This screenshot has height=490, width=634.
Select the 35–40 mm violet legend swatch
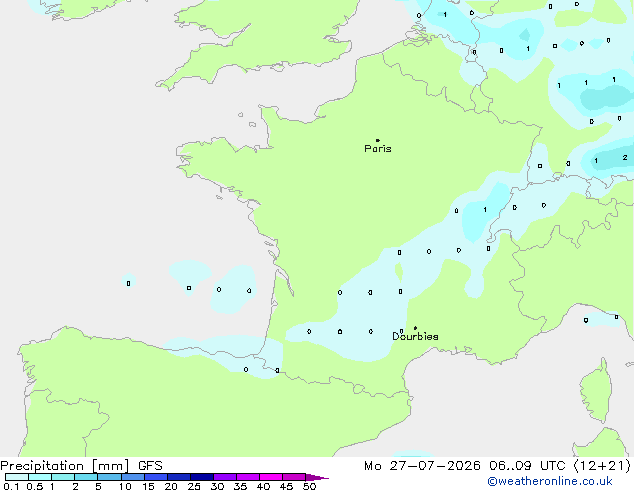(x=248, y=477)
